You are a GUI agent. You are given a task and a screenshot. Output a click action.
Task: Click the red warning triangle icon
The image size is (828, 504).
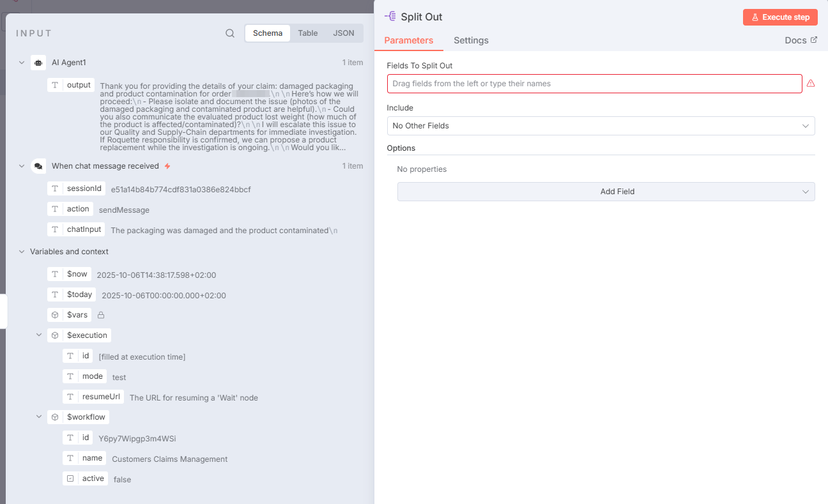pyautogui.click(x=811, y=84)
